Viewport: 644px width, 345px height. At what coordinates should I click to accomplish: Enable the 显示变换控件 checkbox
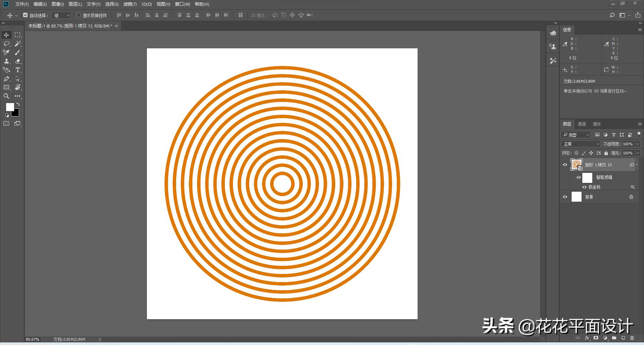79,15
